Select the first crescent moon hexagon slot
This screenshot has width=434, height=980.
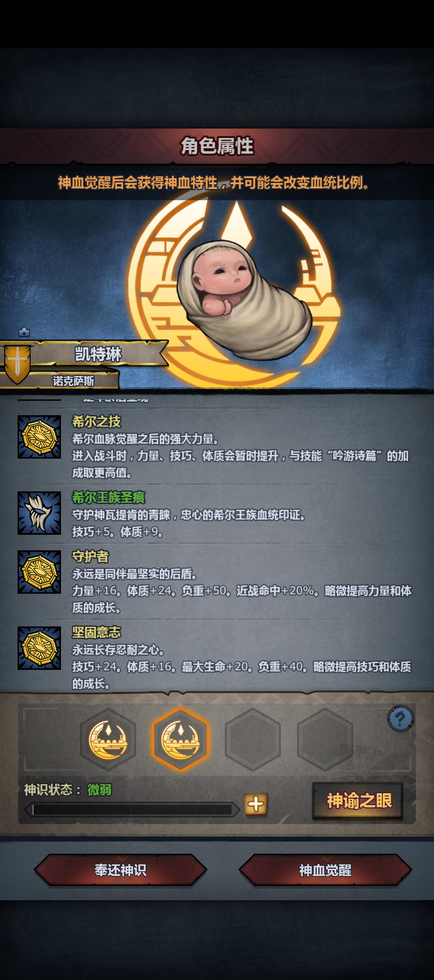tap(108, 739)
